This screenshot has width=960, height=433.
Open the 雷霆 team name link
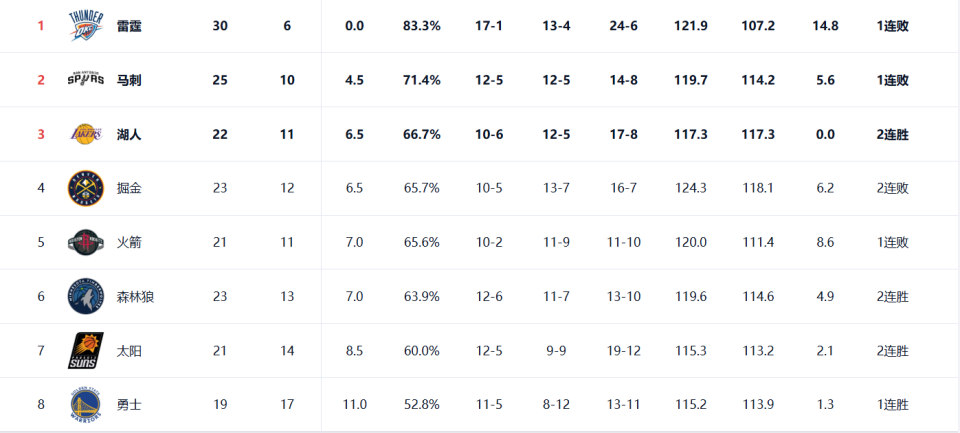129,26
